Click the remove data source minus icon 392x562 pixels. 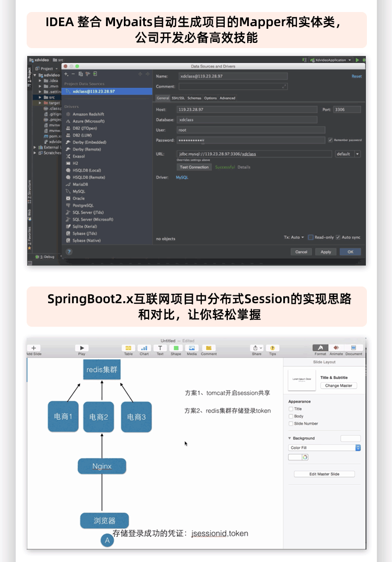[x=73, y=74]
